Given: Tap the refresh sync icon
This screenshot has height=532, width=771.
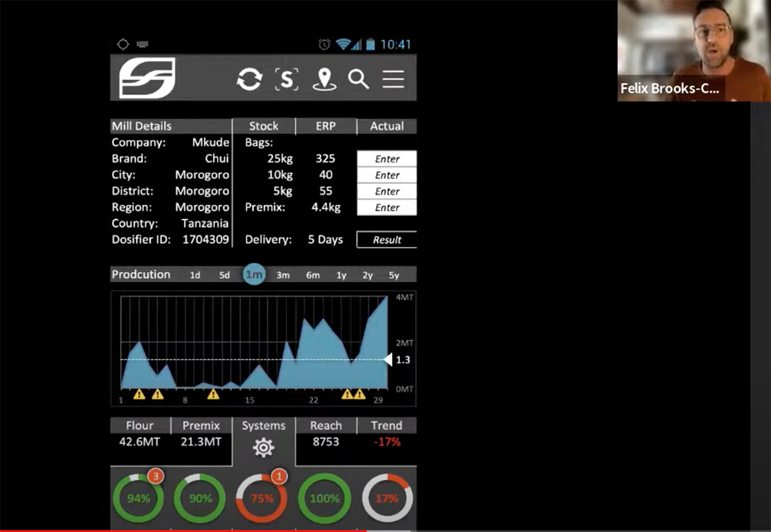Looking at the screenshot, I should (x=249, y=79).
